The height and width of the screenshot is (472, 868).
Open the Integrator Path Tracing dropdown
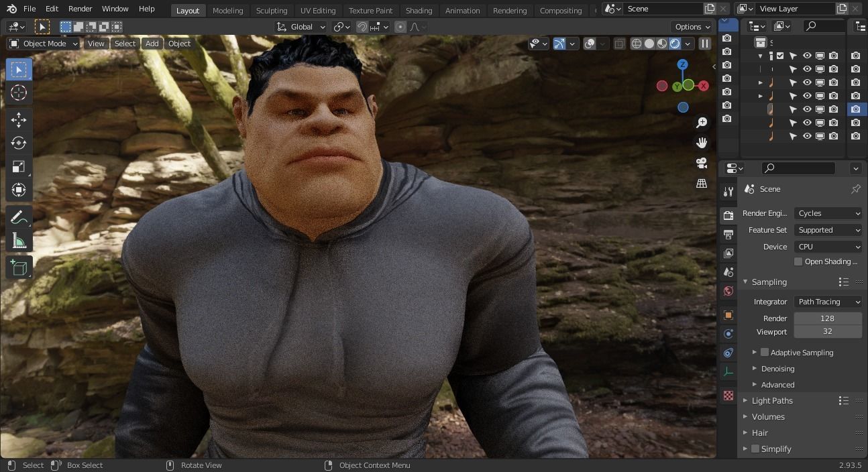pyautogui.click(x=828, y=302)
